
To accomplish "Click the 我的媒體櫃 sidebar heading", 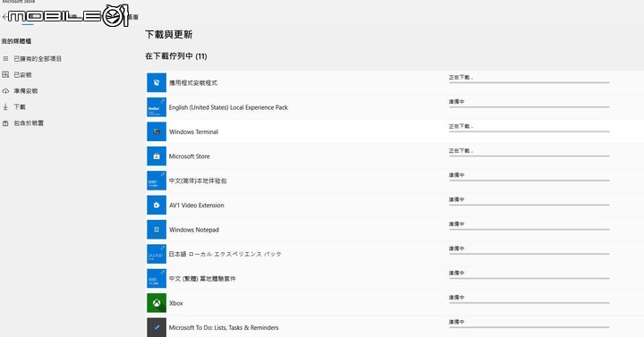I will pyautogui.click(x=16, y=41).
